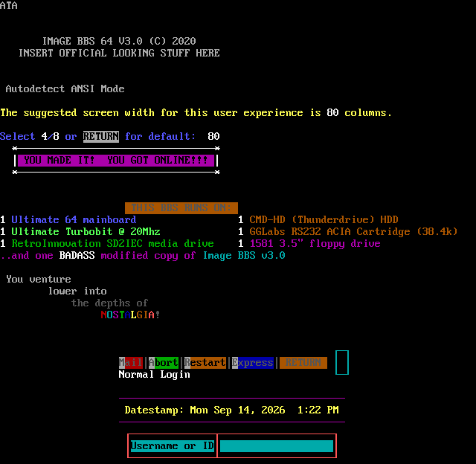Click the cyan cursor input box
Viewport: 476px width, 464px height.
tap(342, 363)
